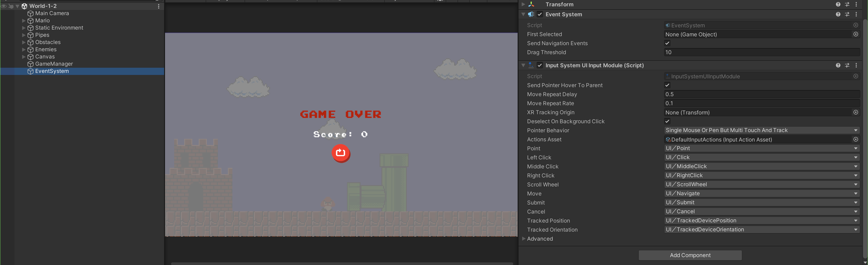Collapse the Event System component
Viewport: 868px width, 265px height.
[523, 14]
